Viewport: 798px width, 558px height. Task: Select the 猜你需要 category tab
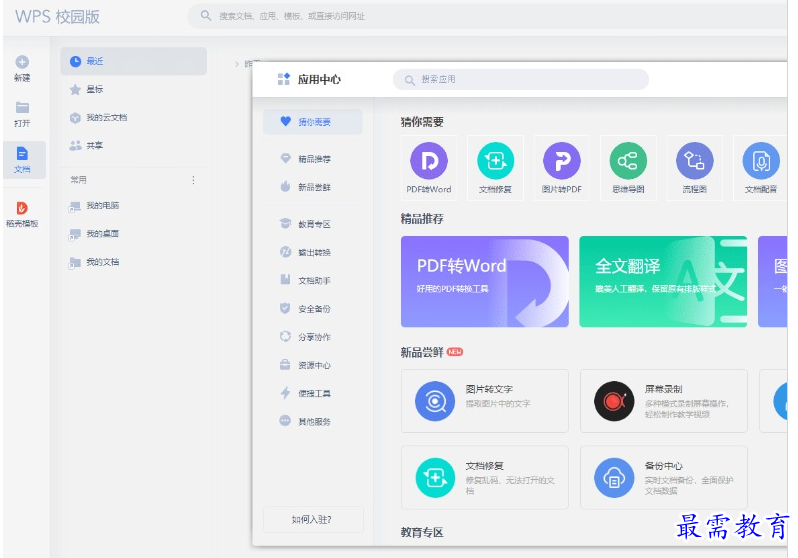coord(313,122)
